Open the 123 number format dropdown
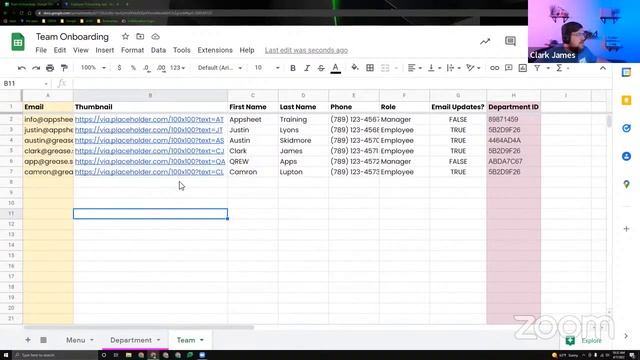640x360 pixels. pyautogui.click(x=178, y=68)
